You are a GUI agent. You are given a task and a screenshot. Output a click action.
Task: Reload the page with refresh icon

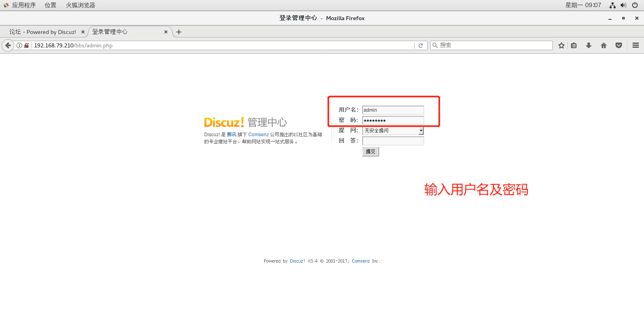tap(421, 45)
